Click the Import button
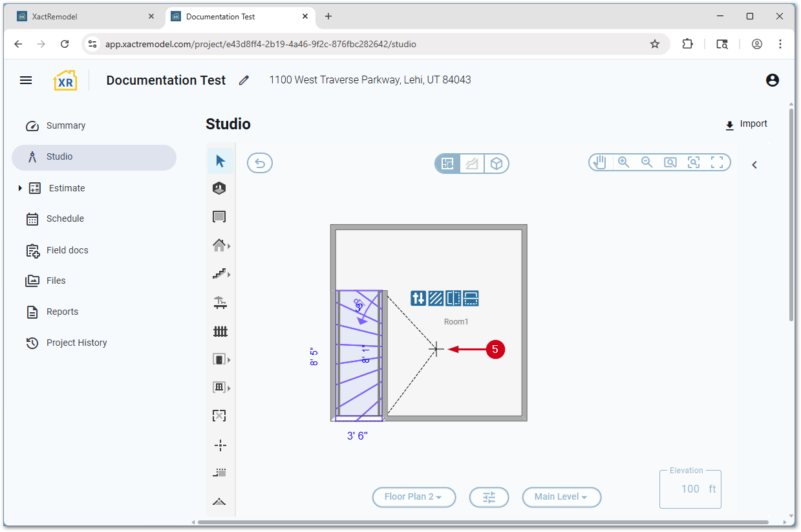 [x=746, y=124]
